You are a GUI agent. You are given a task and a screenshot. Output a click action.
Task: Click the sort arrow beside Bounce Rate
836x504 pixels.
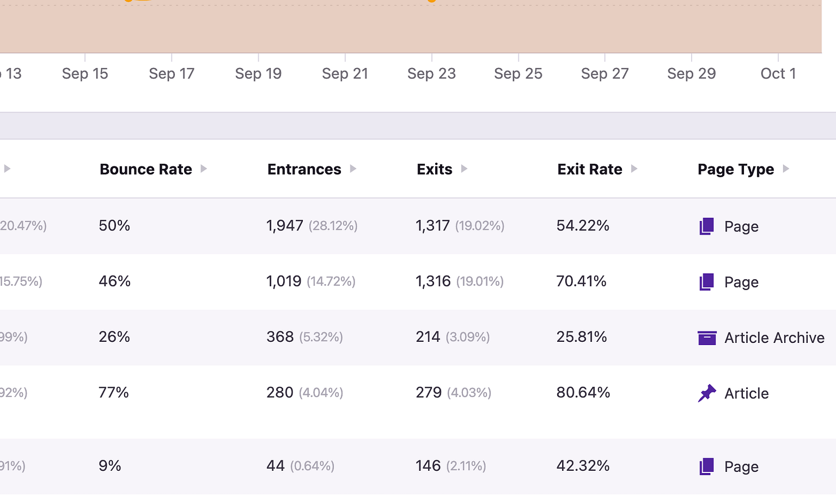click(204, 169)
